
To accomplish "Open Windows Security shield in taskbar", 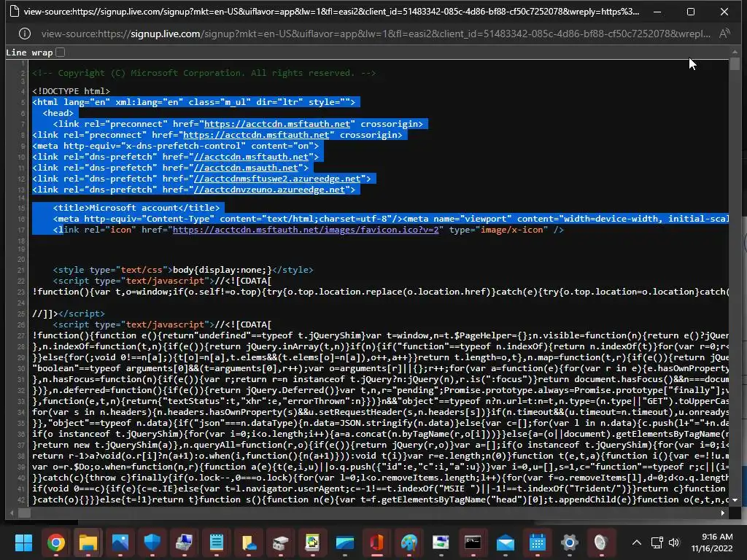I will click(152, 542).
